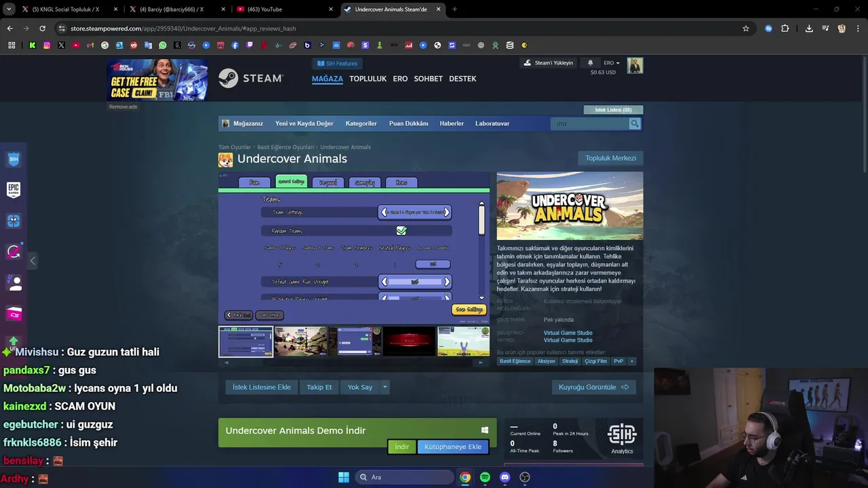Screen dimensions: 868x488
Task: Open the SOHBET Steam menu
Action: click(x=428, y=79)
